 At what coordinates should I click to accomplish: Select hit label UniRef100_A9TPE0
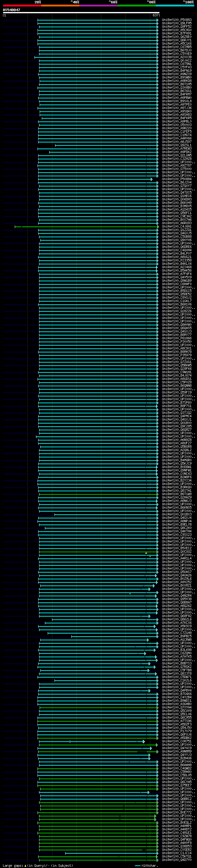(x=177, y=104)
